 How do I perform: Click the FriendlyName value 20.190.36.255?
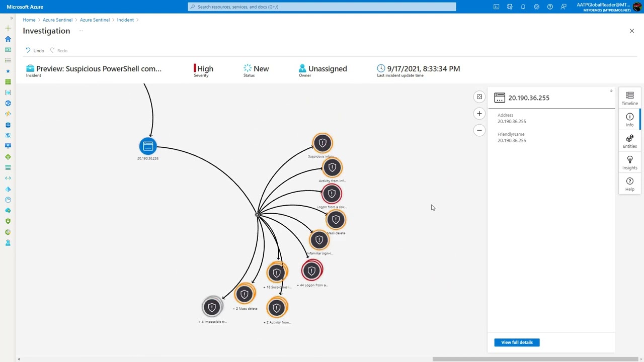click(512, 140)
